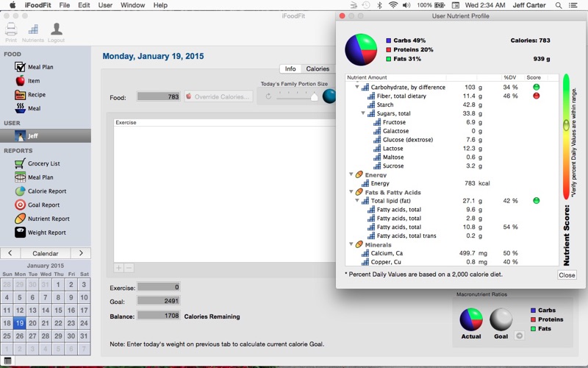The height and width of the screenshot is (368, 588).
Task: Click the minus button below Exercise list
Action: [129, 268]
